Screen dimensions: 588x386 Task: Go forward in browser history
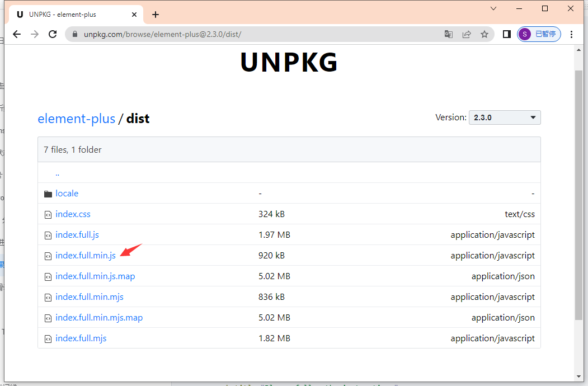(35, 34)
